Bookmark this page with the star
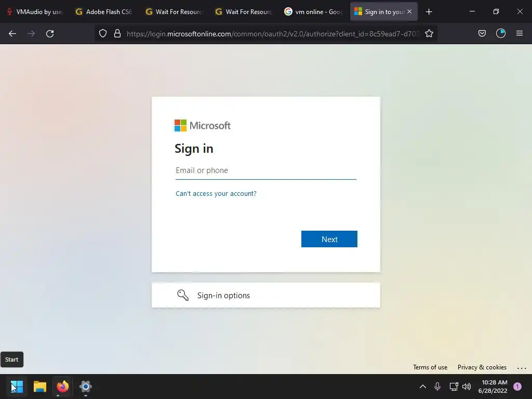The image size is (532, 399). pos(429,34)
